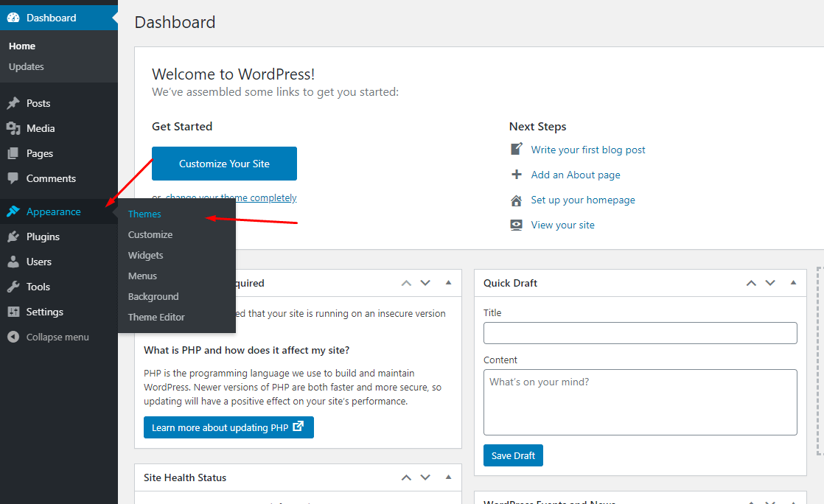This screenshot has height=504, width=824.
Task: Click the Tools wrench icon
Action: 13,287
